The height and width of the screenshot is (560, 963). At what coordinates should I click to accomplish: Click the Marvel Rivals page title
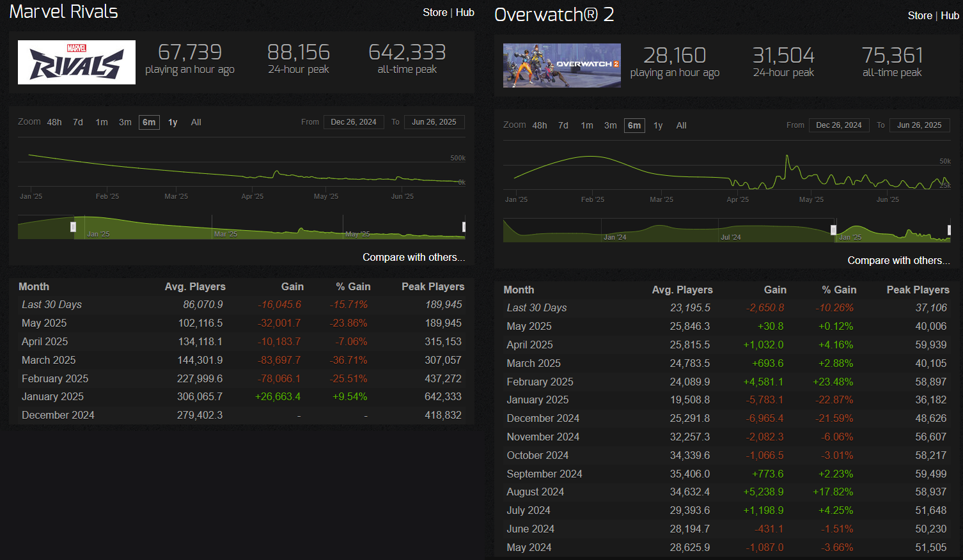64,12
